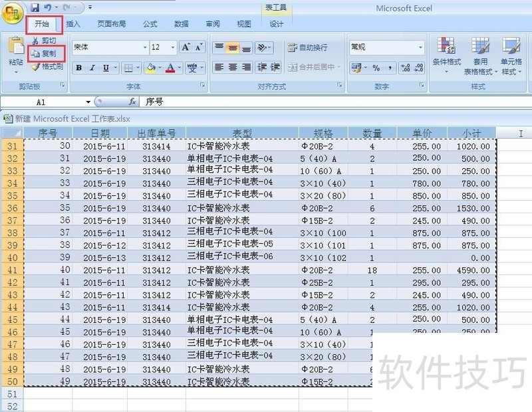
Task: Click 复制 to copy the selection
Action: [x=44, y=53]
